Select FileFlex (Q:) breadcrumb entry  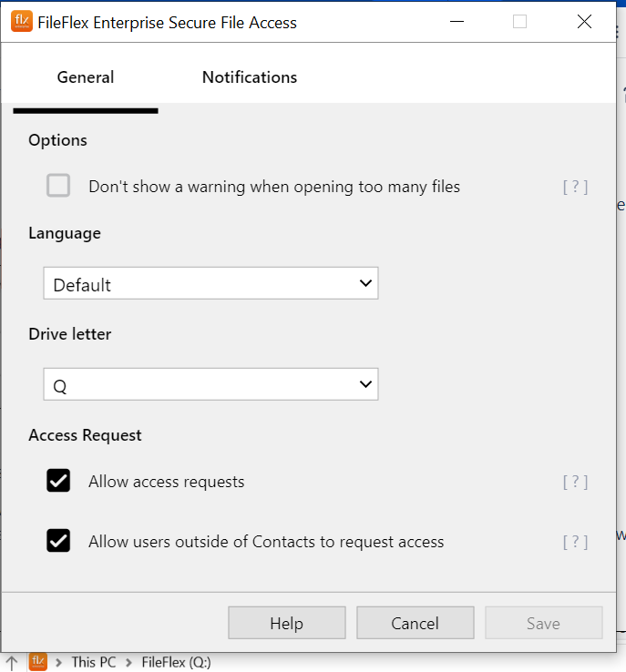click(x=176, y=663)
